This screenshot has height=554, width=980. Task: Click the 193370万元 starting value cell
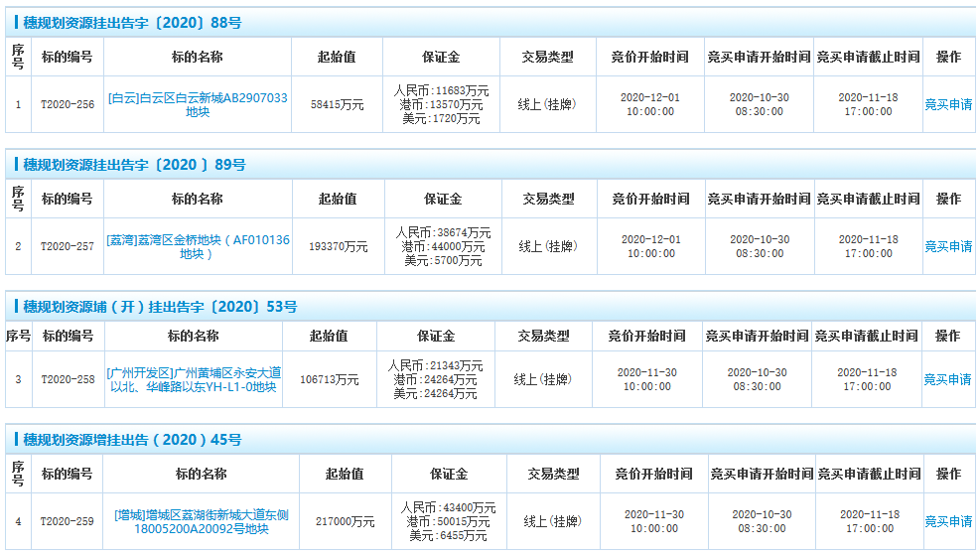point(338,246)
